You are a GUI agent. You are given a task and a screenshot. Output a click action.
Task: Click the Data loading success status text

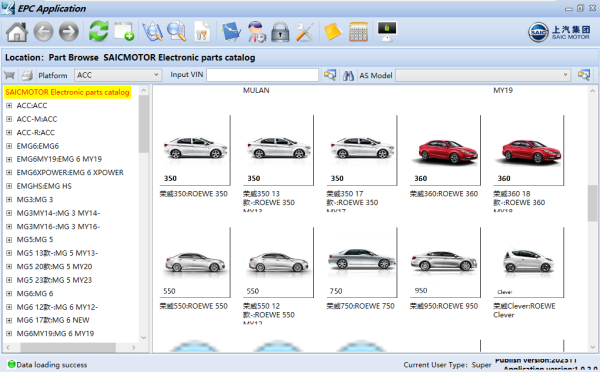click(x=52, y=365)
